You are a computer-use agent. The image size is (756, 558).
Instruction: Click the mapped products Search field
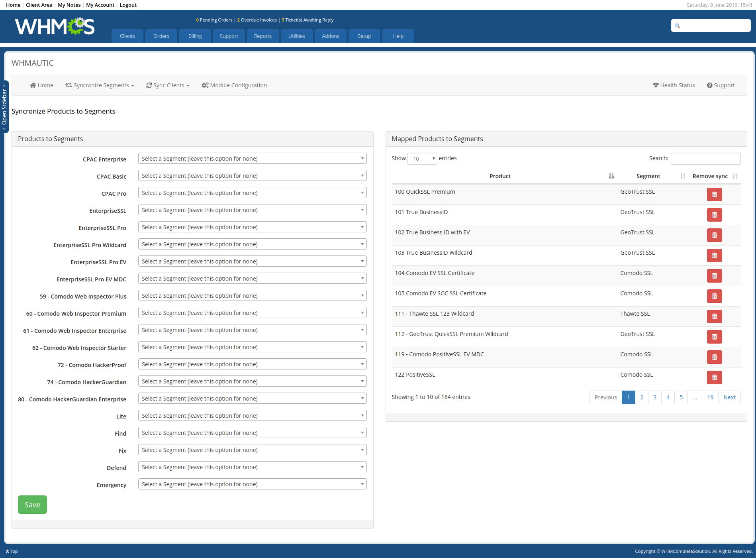(705, 159)
